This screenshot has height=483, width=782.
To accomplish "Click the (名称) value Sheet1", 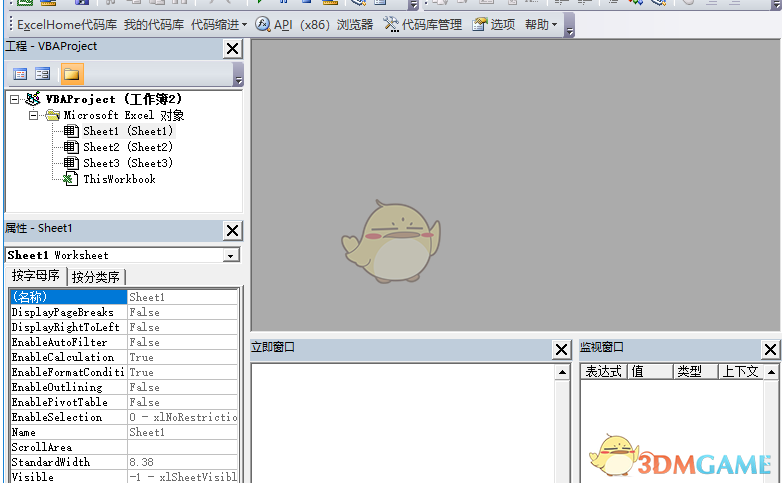I will tap(183, 297).
